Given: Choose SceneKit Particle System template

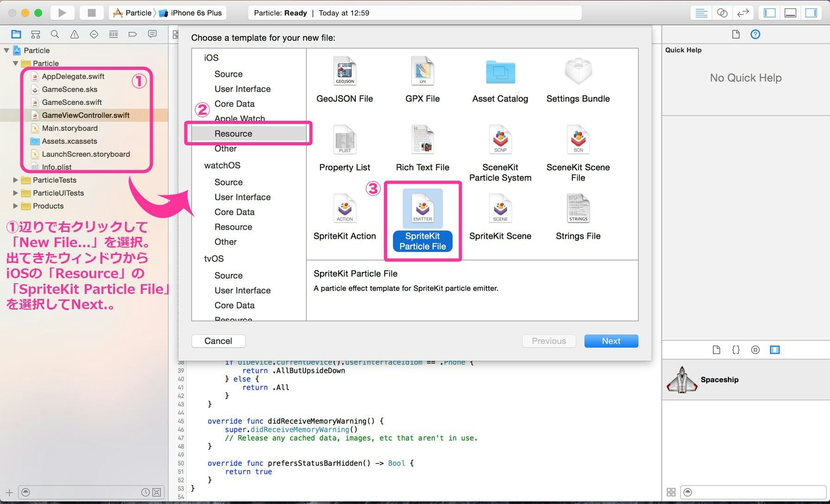Looking at the screenshot, I should tap(500, 153).
